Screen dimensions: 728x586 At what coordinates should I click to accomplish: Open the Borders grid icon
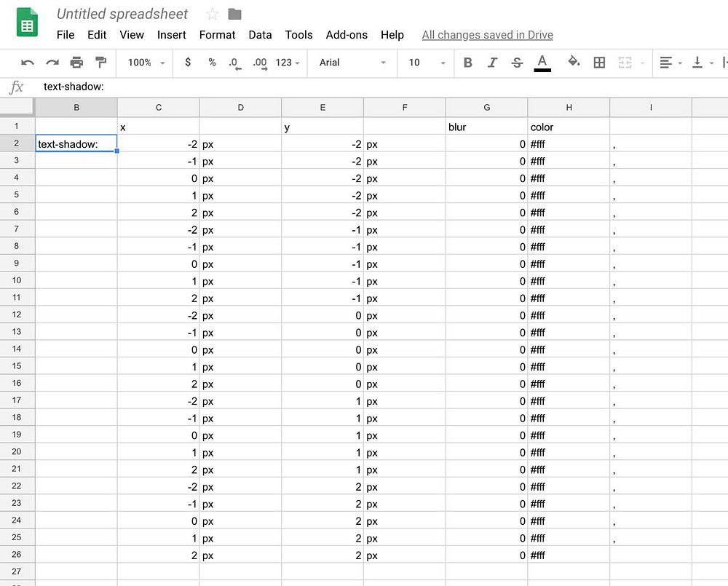click(x=599, y=62)
